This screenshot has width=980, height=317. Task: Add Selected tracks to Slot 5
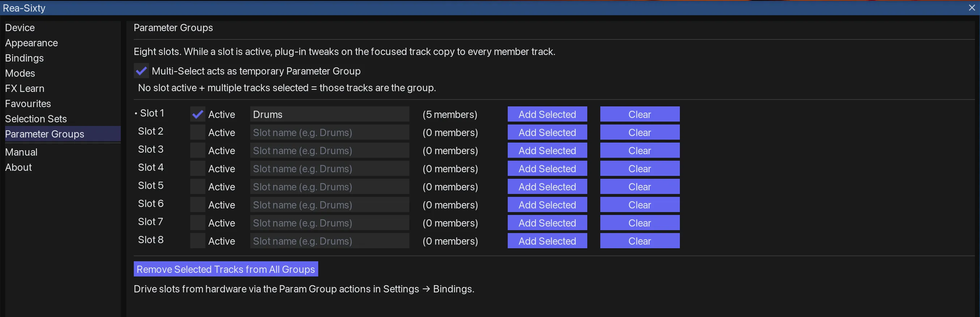coord(547,186)
